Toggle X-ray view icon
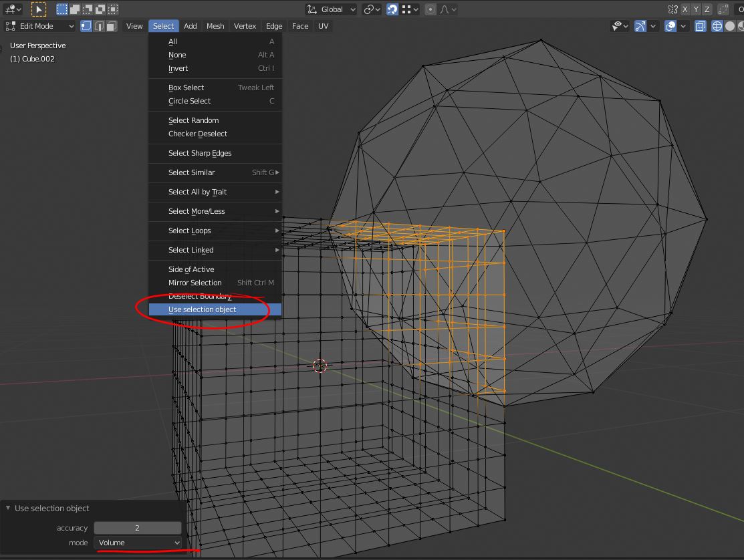This screenshot has width=744, height=560. pos(701,26)
